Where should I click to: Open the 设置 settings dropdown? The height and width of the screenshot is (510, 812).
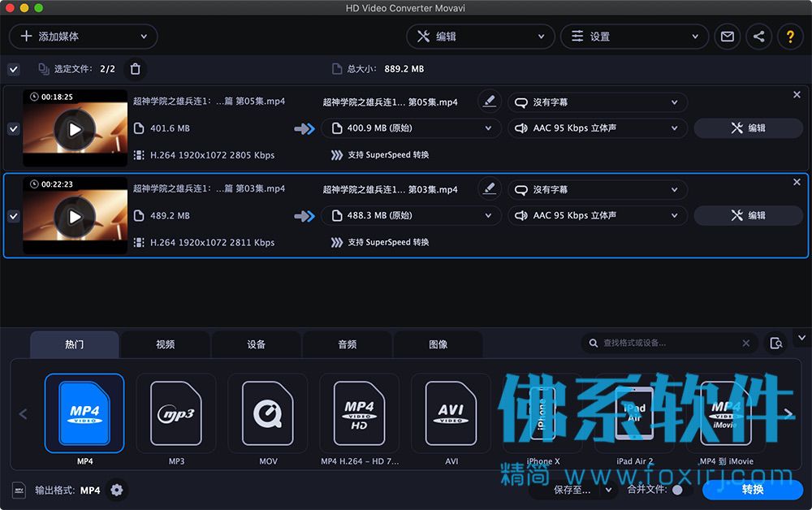coord(634,37)
